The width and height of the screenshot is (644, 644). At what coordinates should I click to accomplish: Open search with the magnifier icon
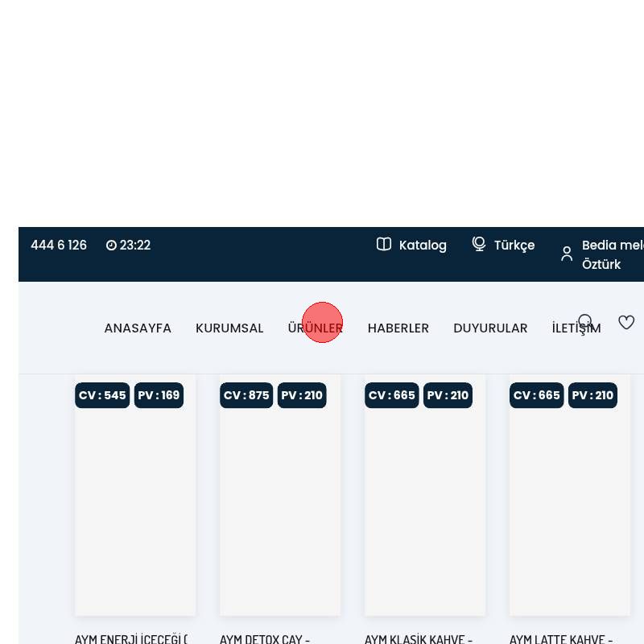(585, 322)
